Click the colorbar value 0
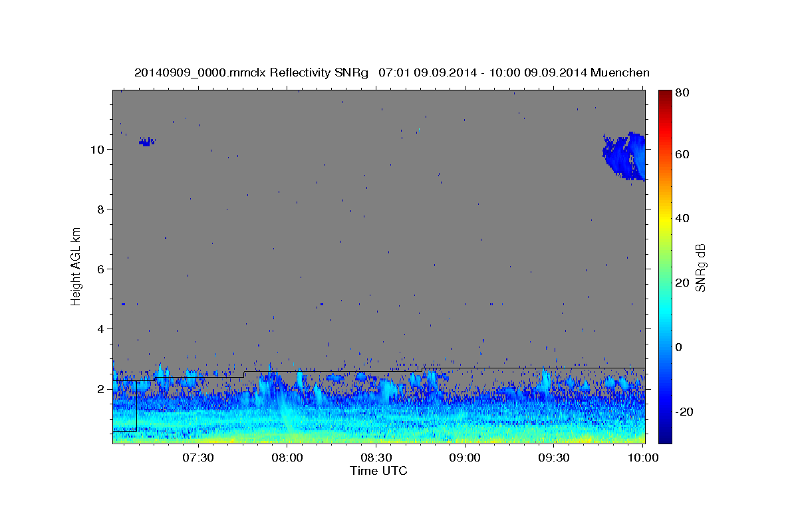 click(679, 347)
